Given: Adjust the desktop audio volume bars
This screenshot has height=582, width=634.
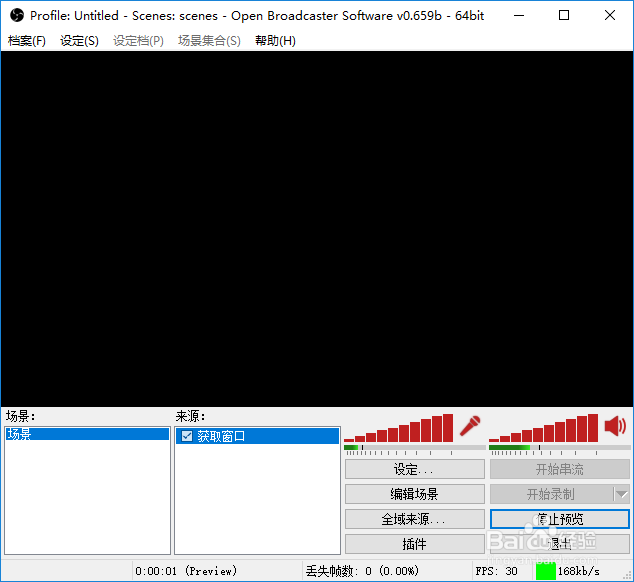Looking at the screenshot, I should [543, 428].
